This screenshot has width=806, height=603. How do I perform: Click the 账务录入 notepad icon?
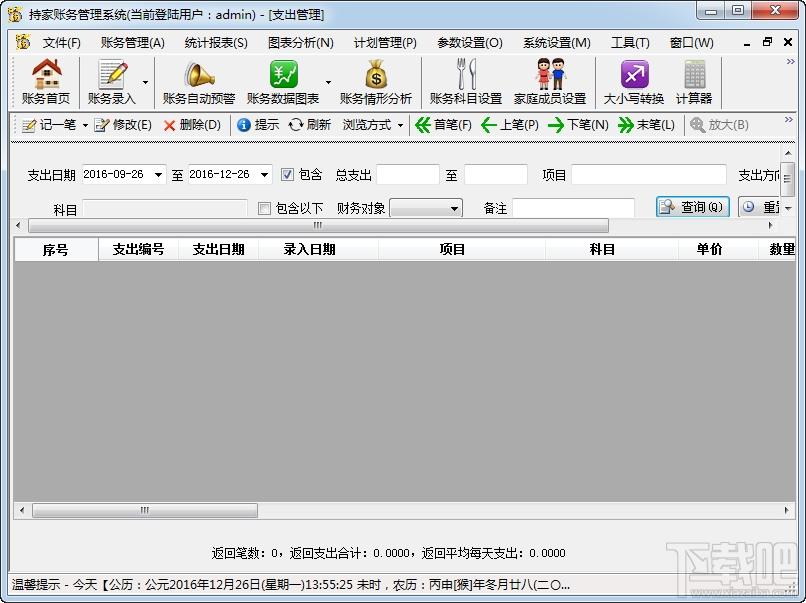[113, 75]
